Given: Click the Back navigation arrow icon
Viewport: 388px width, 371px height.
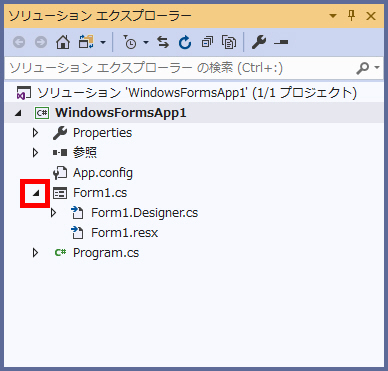Looking at the screenshot, I should (x=19, y=42).
